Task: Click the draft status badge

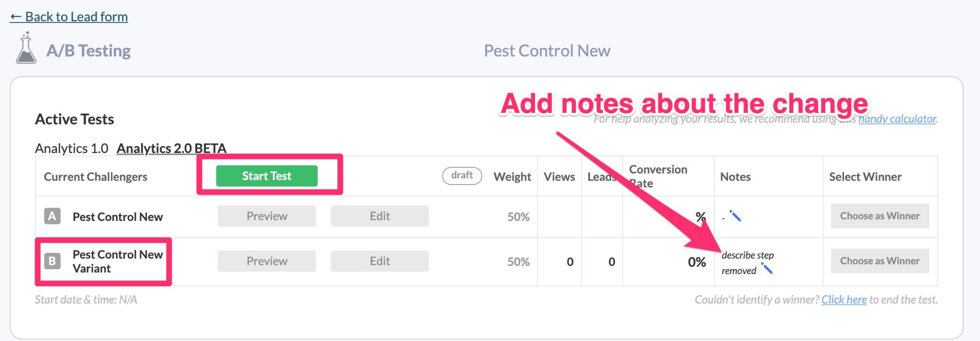Action: [x=462, y=176]
